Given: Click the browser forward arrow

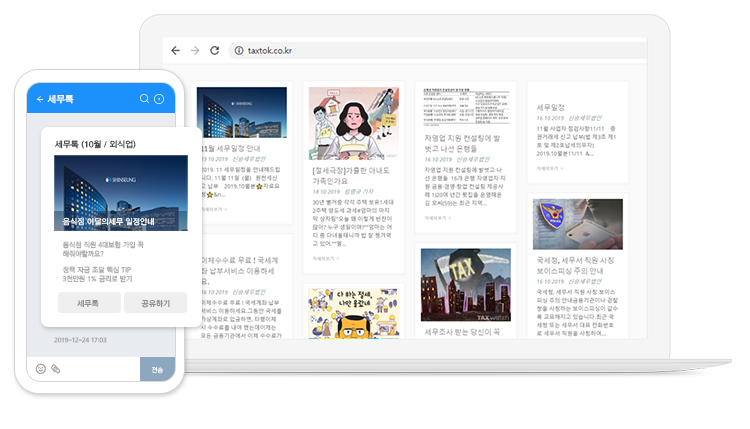Looking at the screenshot, I should (x=195, y=50).
